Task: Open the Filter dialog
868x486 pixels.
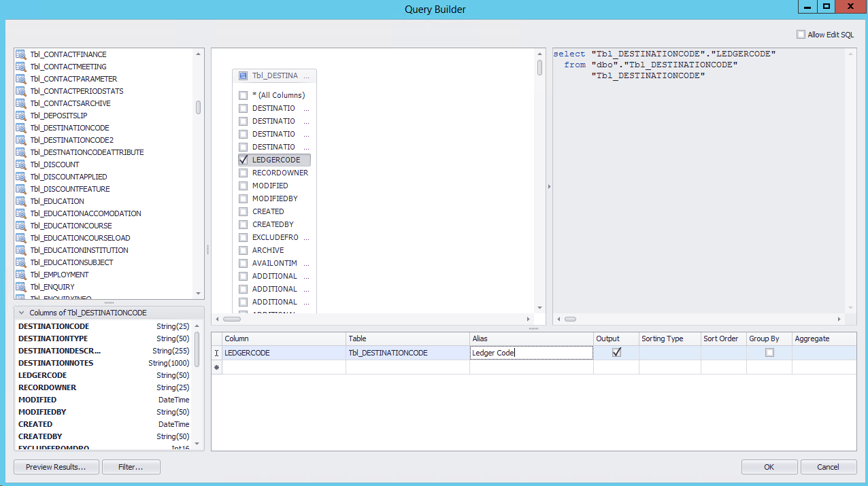Action: [131, 467]
